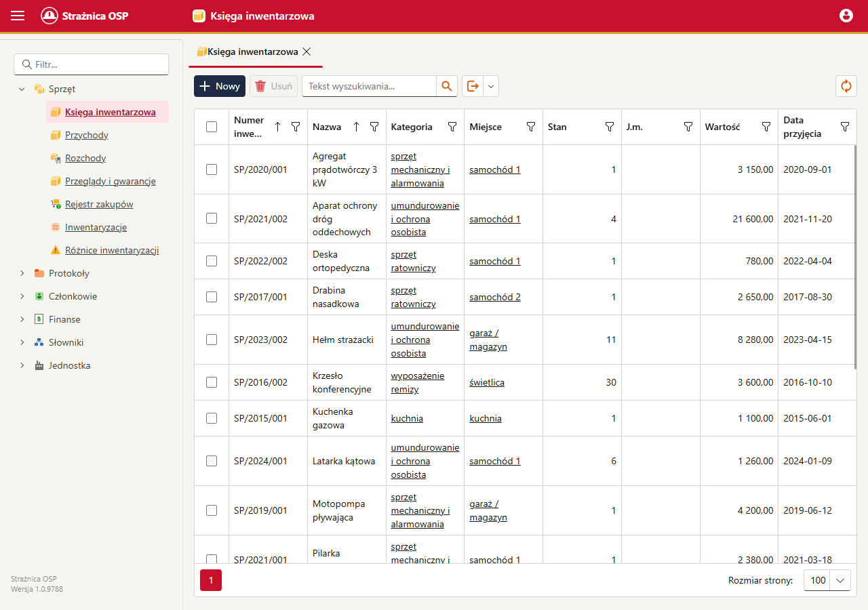
Task: Open filter for Data przyjęcia column
Action: coord(845,127)
